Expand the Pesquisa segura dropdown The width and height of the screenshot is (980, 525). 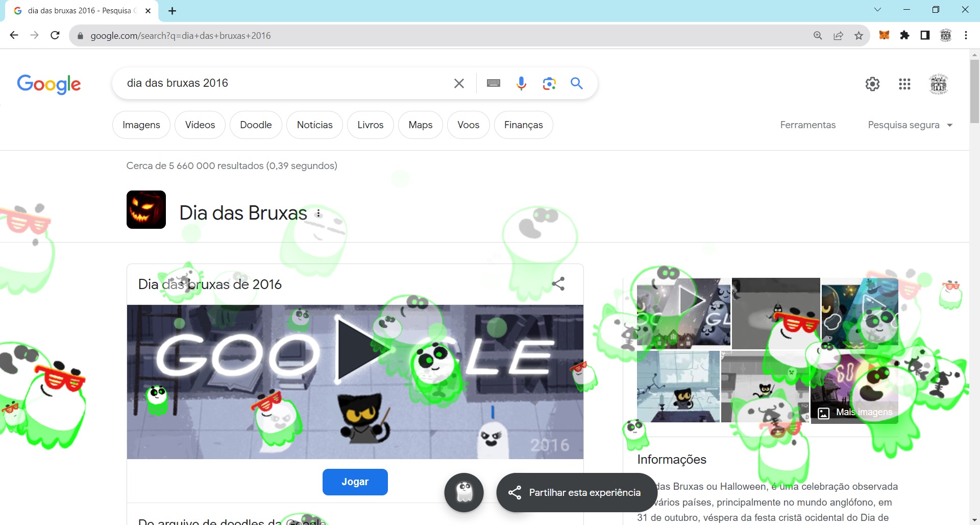tap(910, 125)
